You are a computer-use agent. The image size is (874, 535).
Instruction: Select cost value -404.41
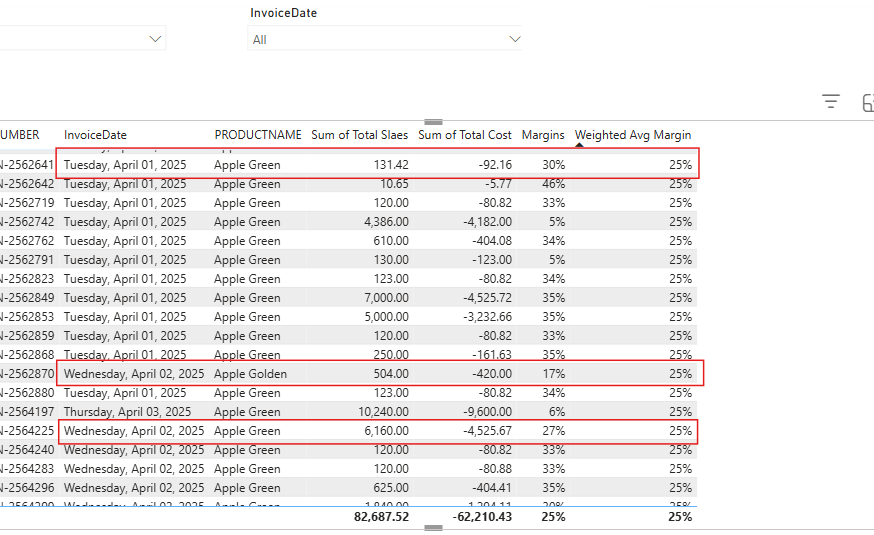pos(492,488)
